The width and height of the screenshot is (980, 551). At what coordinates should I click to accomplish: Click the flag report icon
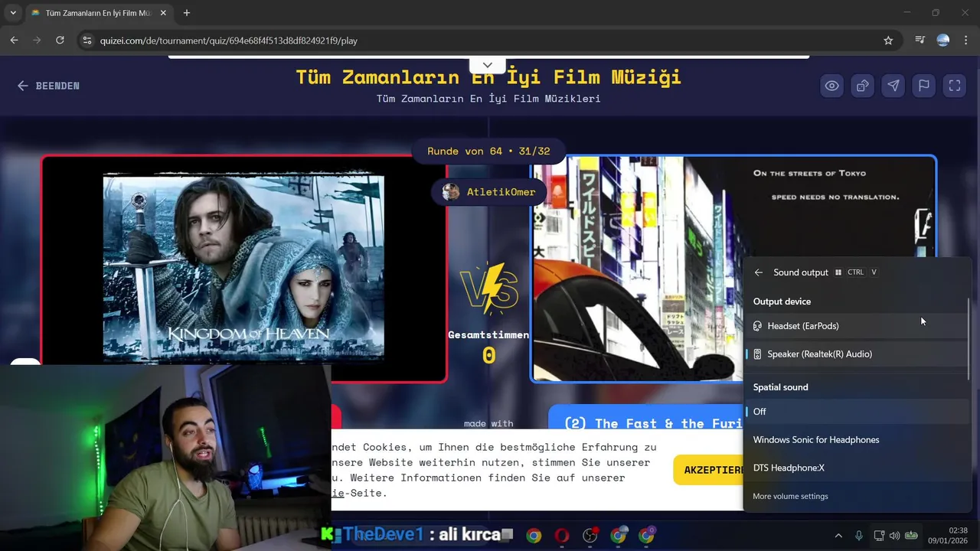[x=924, y=86]
